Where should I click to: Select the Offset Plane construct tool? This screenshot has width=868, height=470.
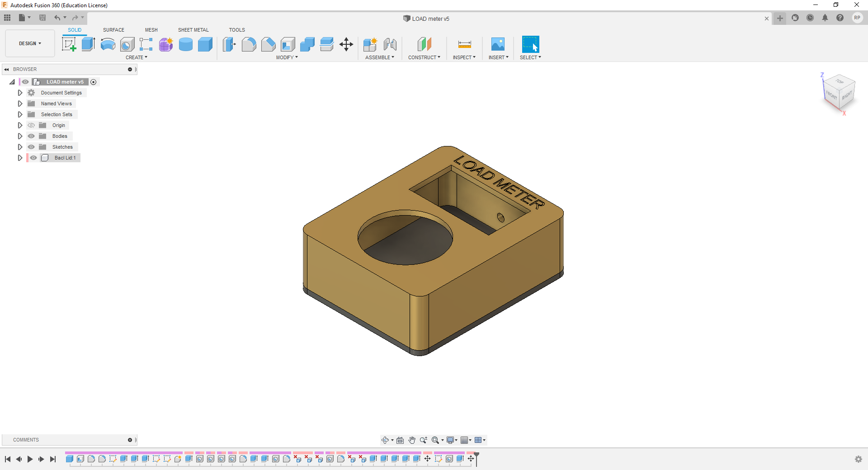424,44
